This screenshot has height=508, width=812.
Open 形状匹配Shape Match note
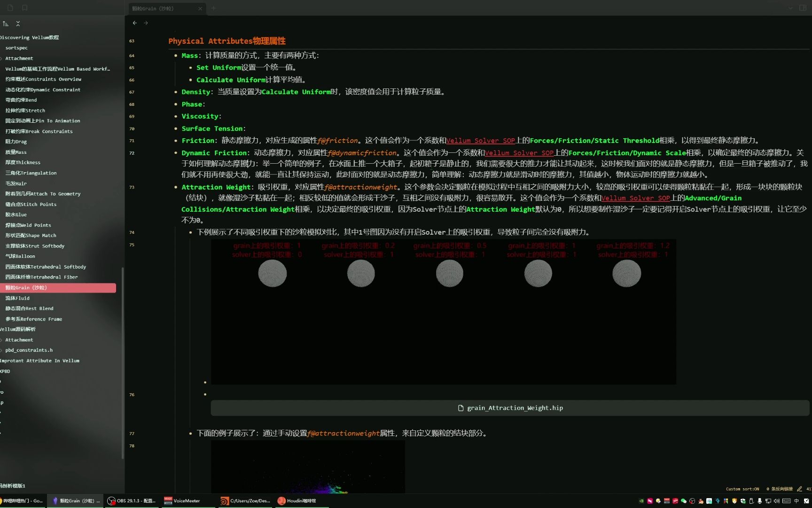coord(31,235)
